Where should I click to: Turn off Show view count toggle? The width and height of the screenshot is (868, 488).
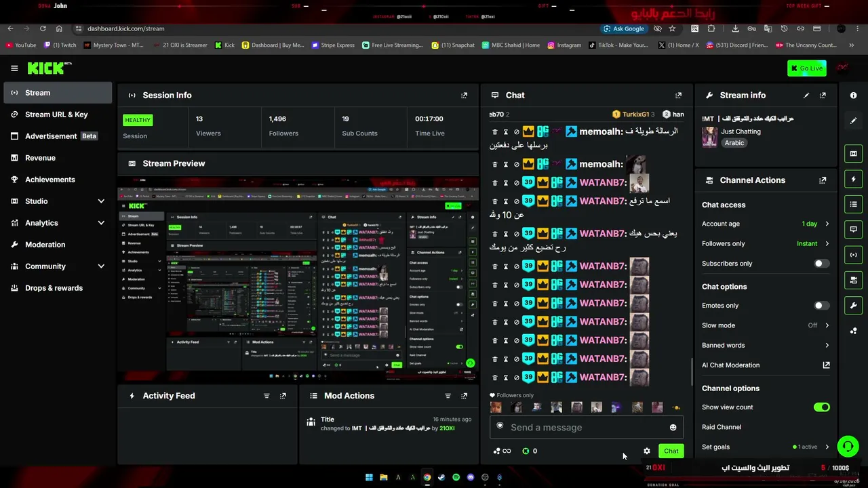click(x=821, y=407)
